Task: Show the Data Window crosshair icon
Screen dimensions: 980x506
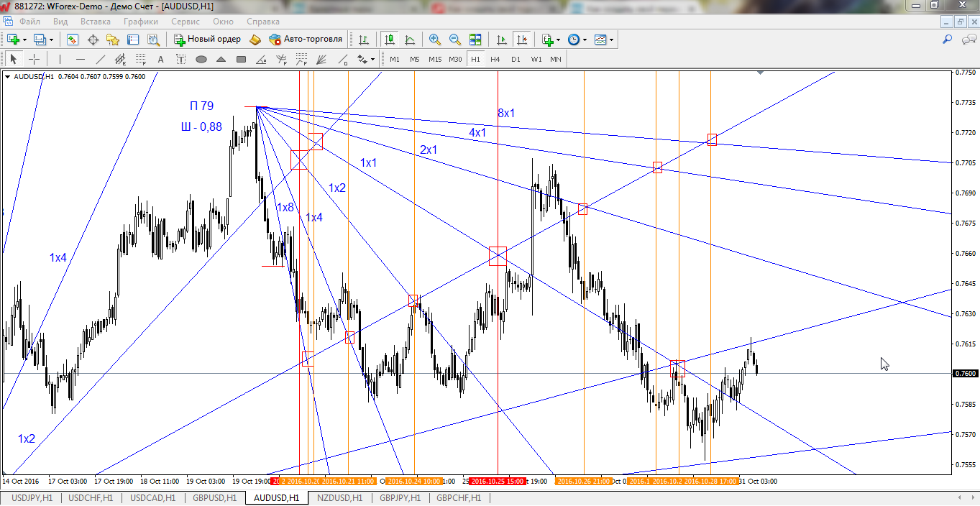Action: point(93,40)
